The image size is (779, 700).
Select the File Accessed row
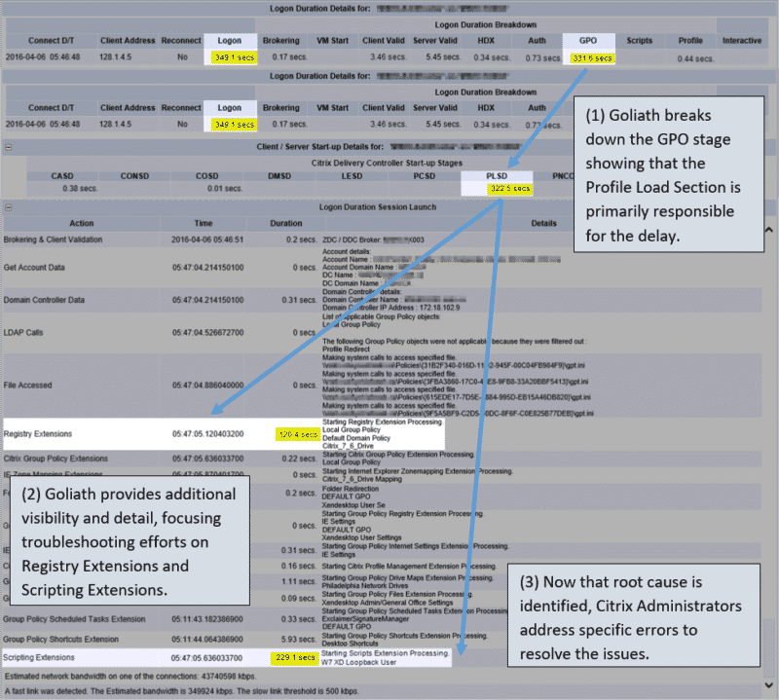point(382,385)
